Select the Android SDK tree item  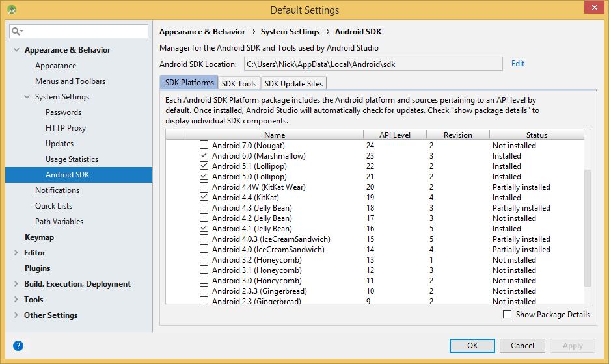pos(79,175)
